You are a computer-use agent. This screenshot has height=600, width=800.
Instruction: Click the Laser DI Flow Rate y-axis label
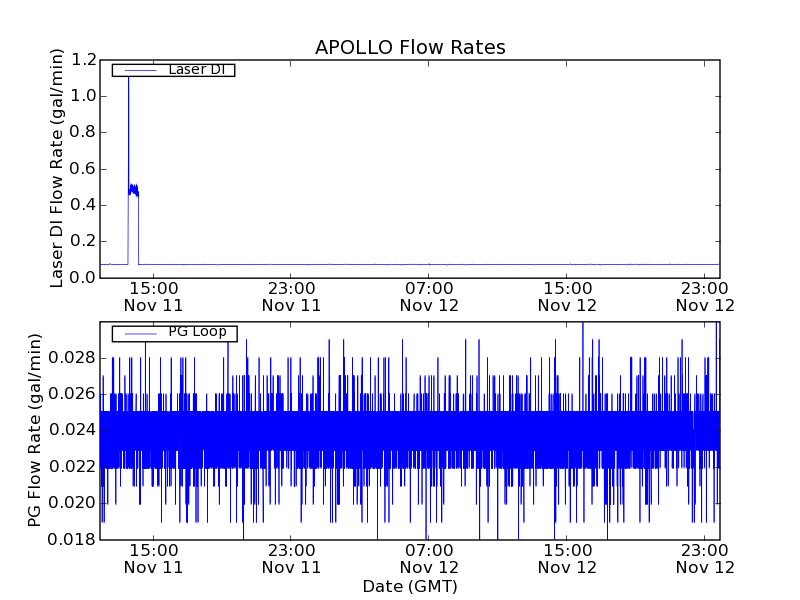coord(57,168)
